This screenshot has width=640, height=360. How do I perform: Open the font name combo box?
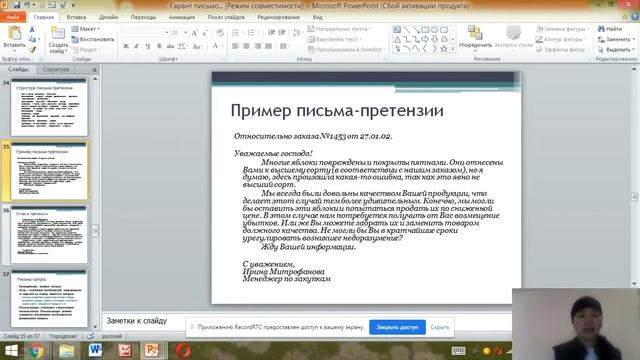click(x=144, y=33)
